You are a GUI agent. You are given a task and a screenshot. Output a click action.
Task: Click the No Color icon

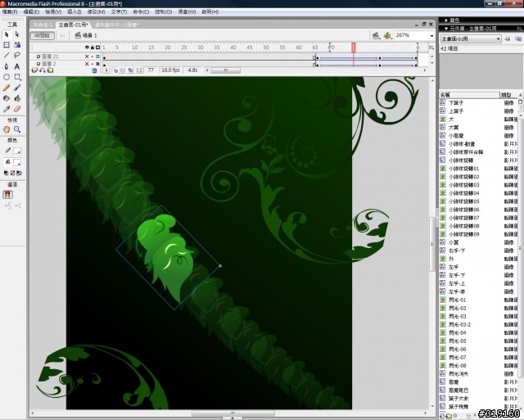13,173
